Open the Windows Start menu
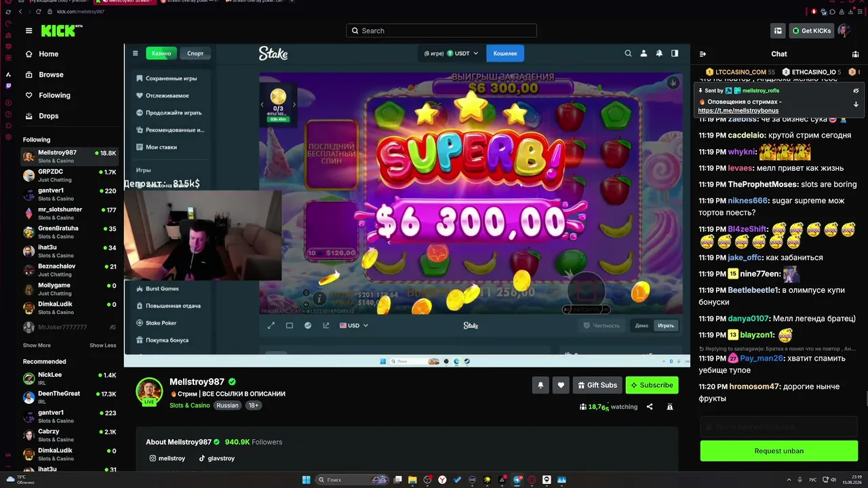The image size is (868, 488). click(x=306, y=480)
